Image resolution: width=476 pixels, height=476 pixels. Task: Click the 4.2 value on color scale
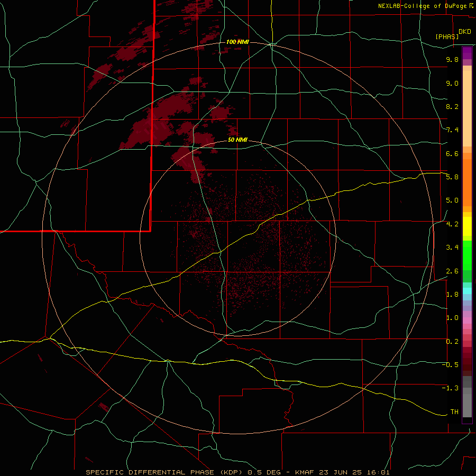click(x=452, y=224)
